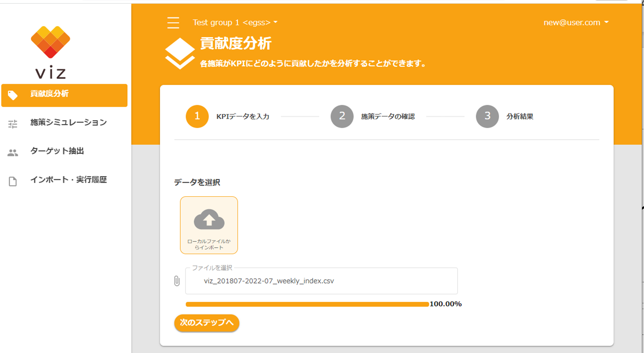Click the upload progress bar
This screenshot has width=644, height=353.
coord(307,304)
